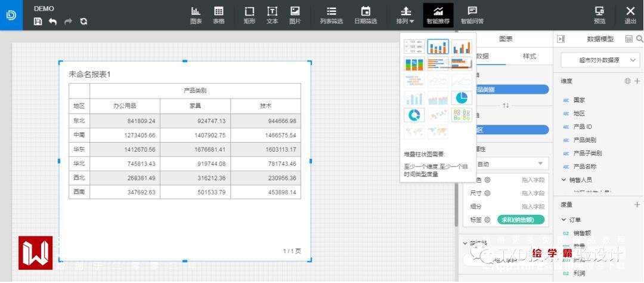Choose the pie chart thumbnail
This screenshot has width=644, height=283.
click(x=462, y=98)
